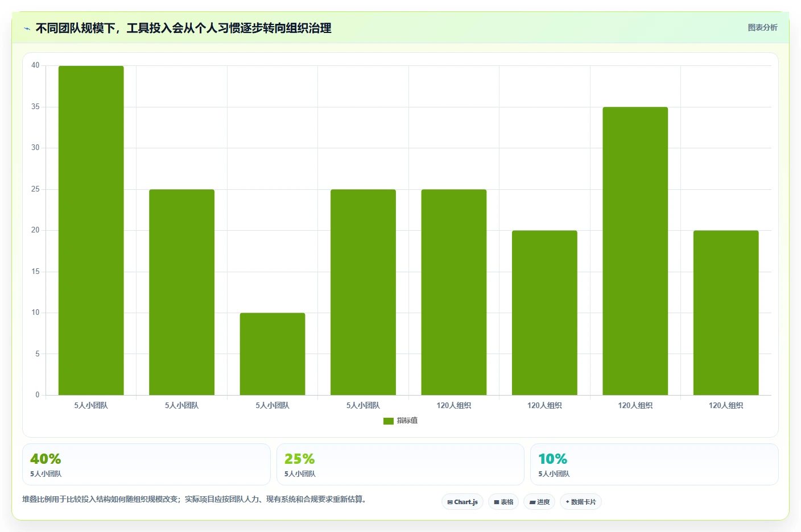Click the 指标值 legend label

407,421
